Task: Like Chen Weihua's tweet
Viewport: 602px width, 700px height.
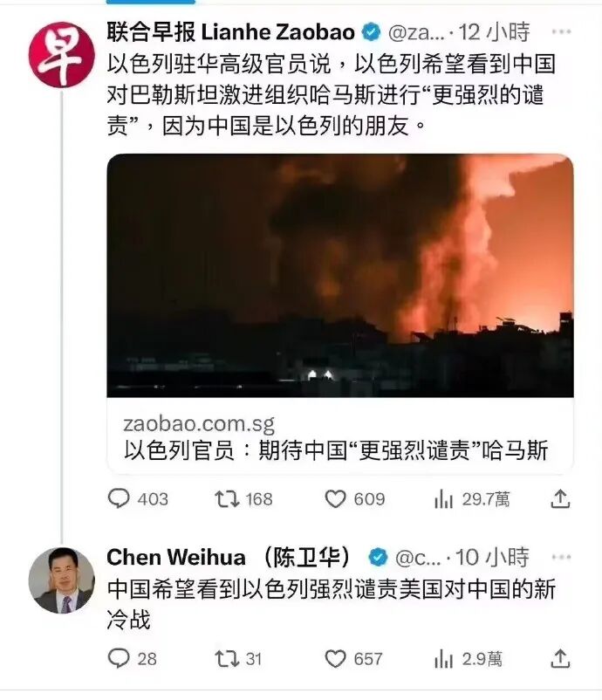Action: point(353,658)
